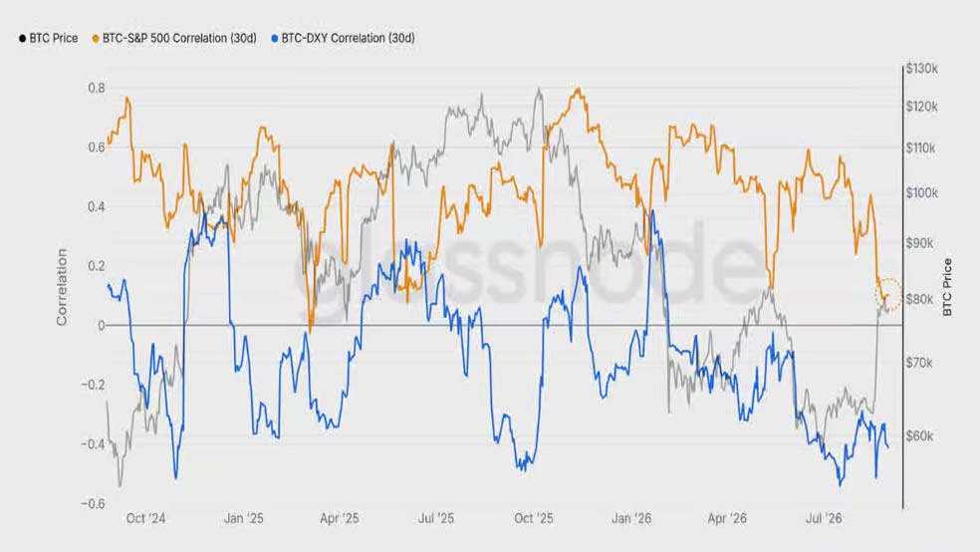Select the Jul '25 x-axis label
Viewport: 980px width, 552px height.
435,518
